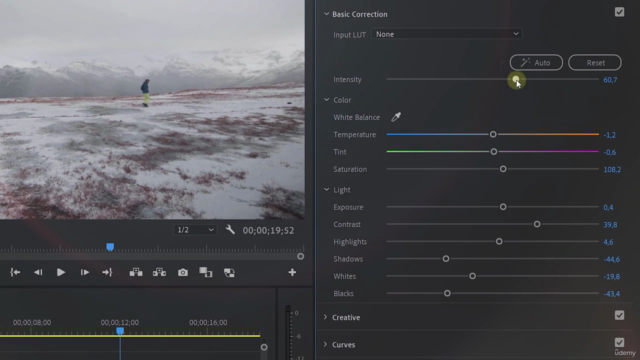Image resolution: width=640 pixels, height=360 pixels.
Task: Toggle the Basic Correction checkbox
Action: (619, 12)
